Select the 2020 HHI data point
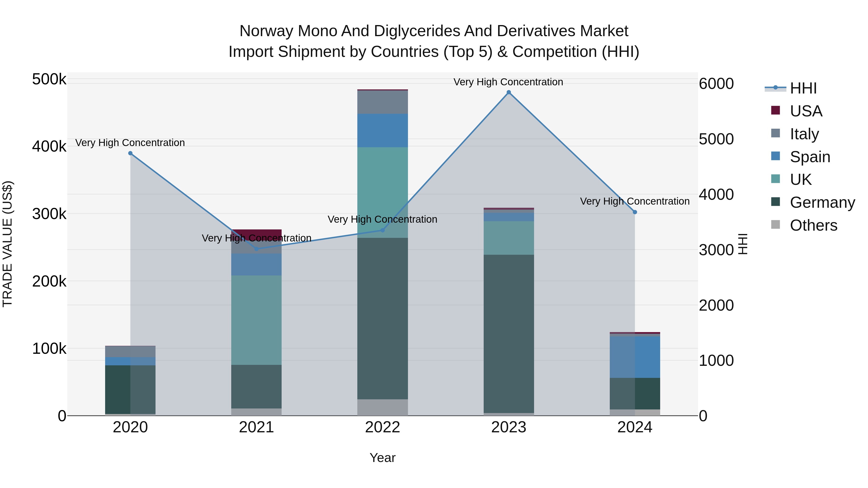868x488 pixels. pyautogui.click(x=130, y=153)
